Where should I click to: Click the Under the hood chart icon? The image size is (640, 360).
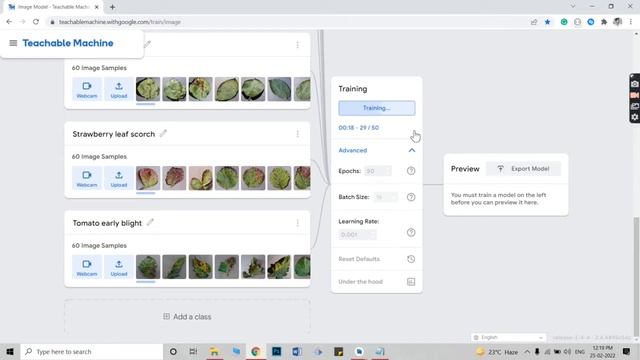411,282
